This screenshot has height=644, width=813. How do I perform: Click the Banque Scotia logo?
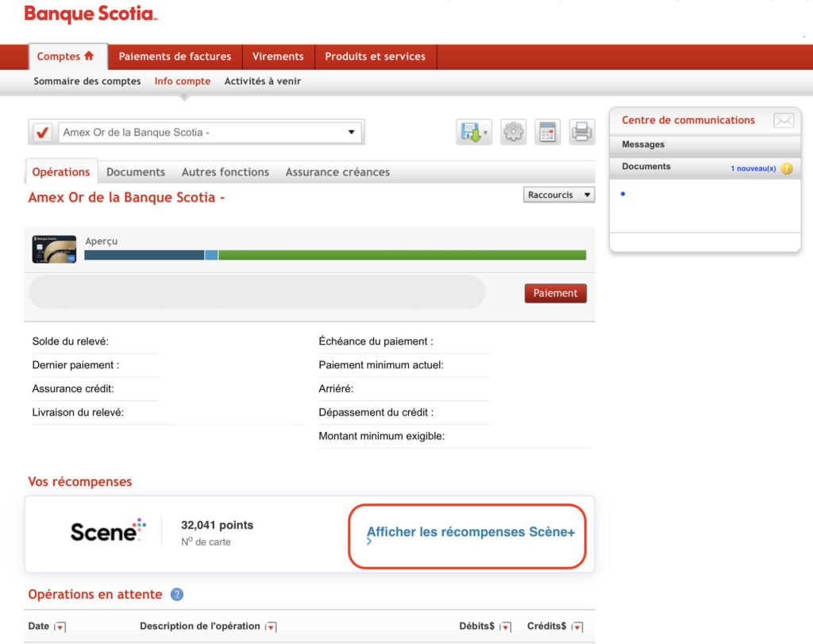(90, 13)
